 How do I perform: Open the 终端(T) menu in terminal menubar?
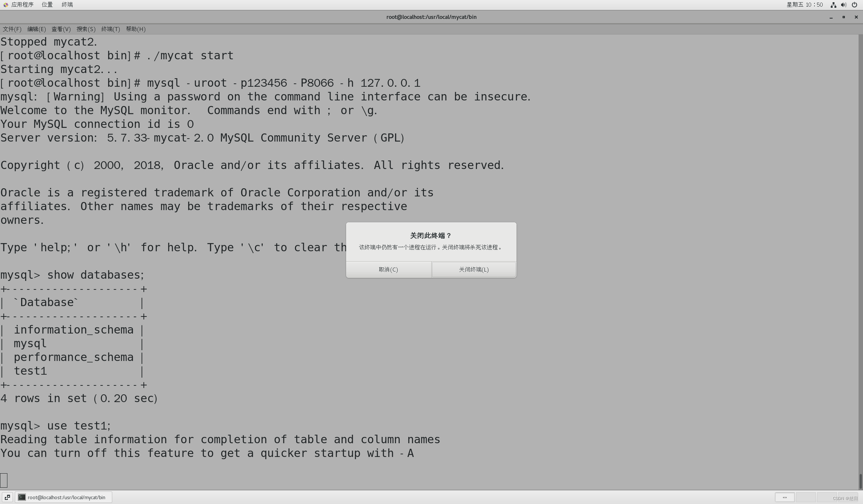pos(111,29)
